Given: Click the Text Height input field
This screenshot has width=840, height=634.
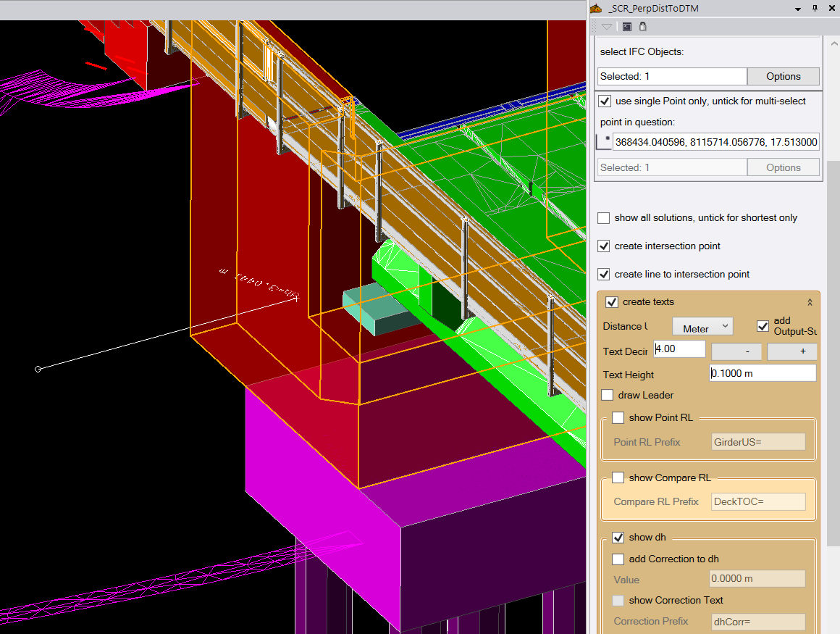Looking at the screenshot, I should (763, 373).
